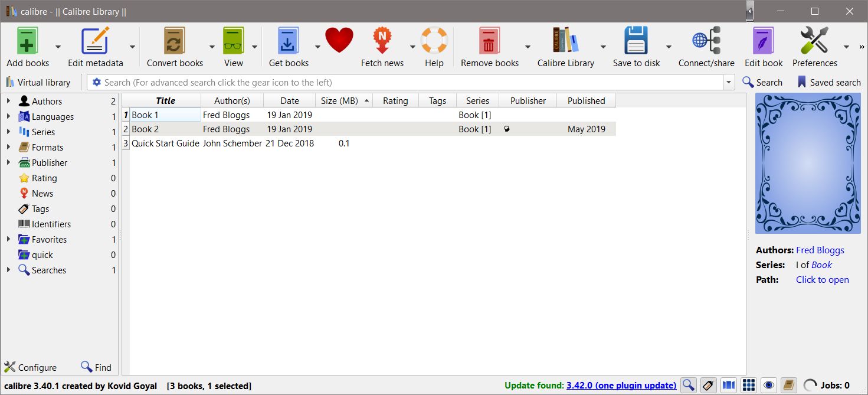Viewport: 868px width, 395px height.
Task: Expand the Publisher tree category
Action: [8, 162]
